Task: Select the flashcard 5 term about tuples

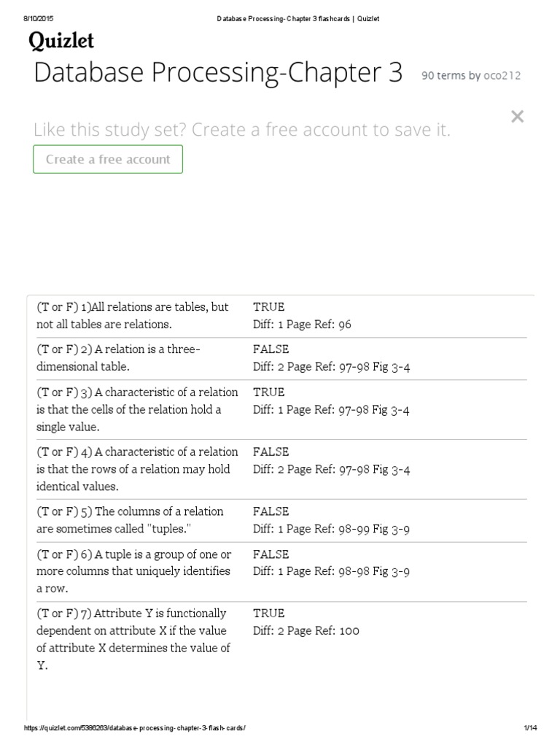Action: pos(130,519)
